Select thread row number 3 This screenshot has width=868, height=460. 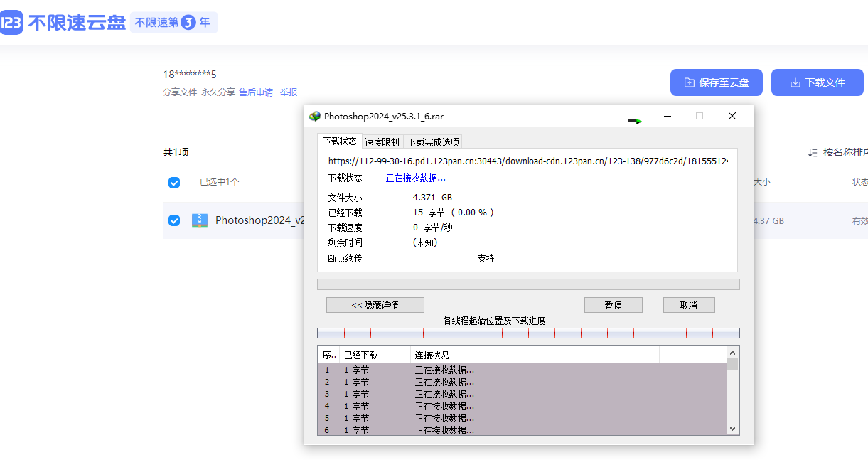[523, 394]
